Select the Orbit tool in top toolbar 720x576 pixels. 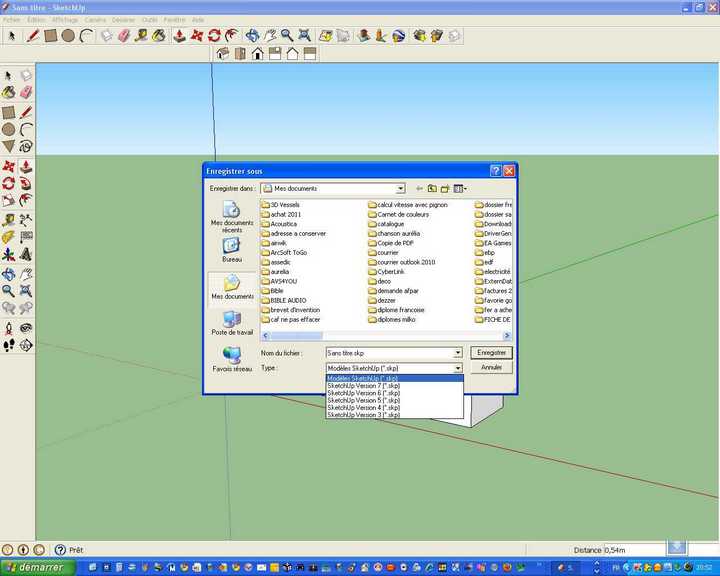click(x=252, y=36)
